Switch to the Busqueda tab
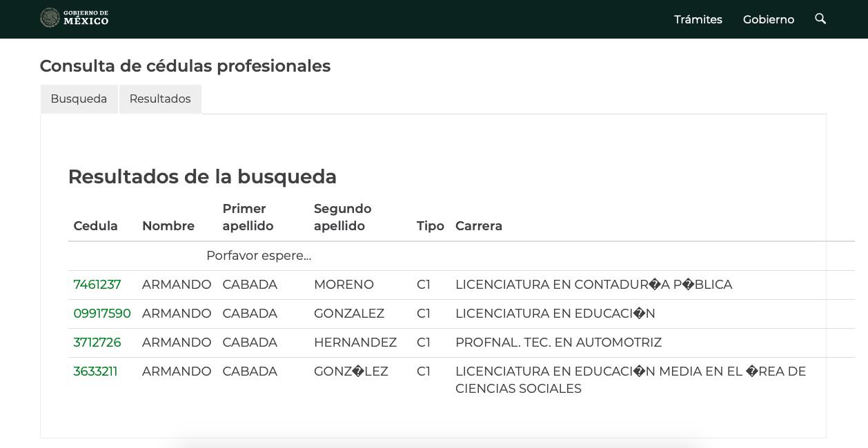Viewport: 868px width, 448px height. coord(79,99)
